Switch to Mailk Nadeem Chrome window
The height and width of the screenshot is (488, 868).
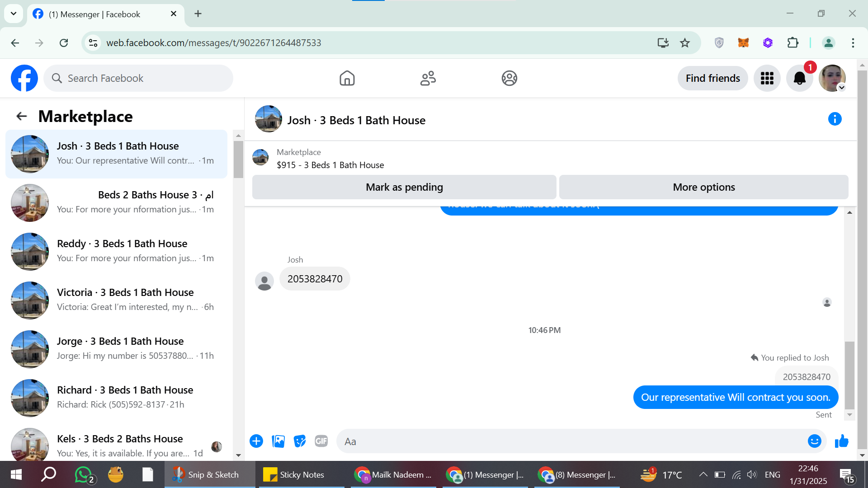click(394, 474)
